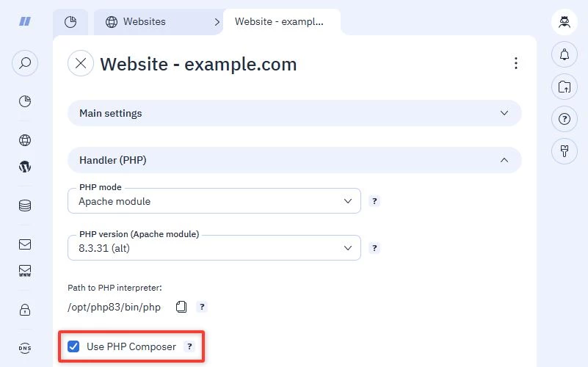Open the SSL lock icon in the sidebar
This screenshot has height=367, width=588.
25,310
